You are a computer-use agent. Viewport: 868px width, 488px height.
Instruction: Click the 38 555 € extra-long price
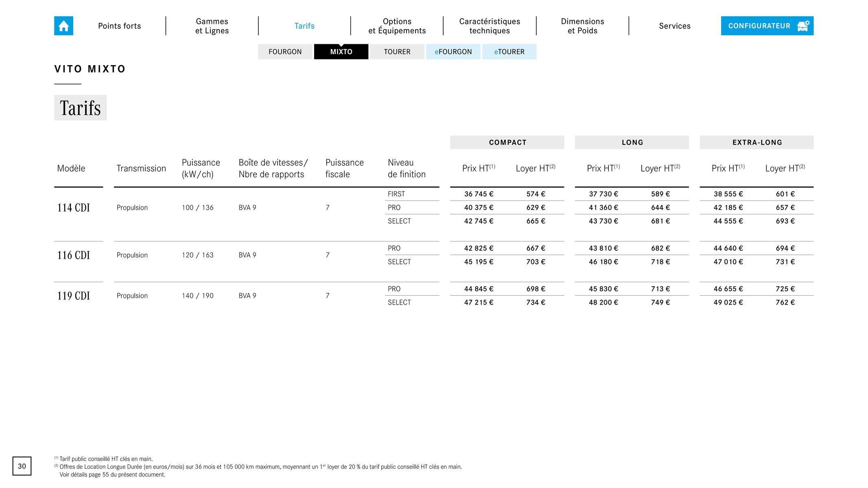coord(728,194)
